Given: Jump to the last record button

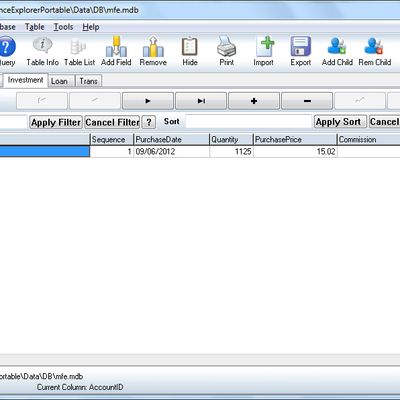Looking at the screenshot, I should (201, 101).
